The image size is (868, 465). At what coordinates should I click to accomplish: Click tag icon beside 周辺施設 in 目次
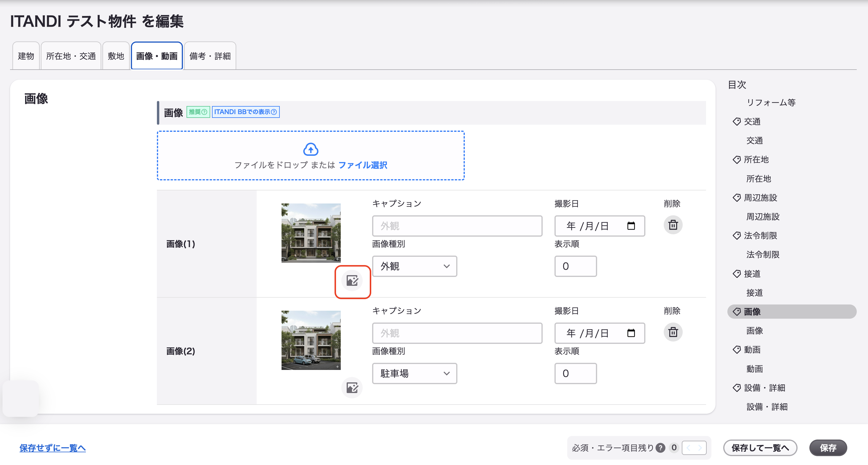point(737,198)
